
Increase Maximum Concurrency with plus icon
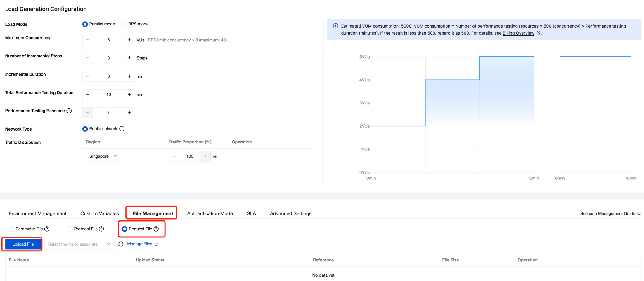[x=129, y=40]
